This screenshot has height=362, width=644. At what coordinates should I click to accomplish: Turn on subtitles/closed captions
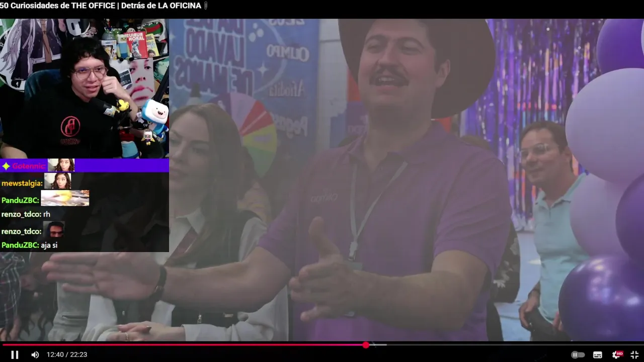[x=597, y=354]
